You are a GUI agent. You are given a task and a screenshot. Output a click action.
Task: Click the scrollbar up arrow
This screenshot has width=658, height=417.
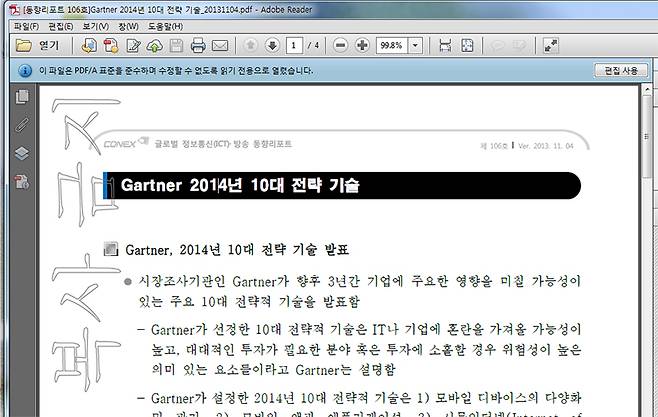[x=647, y=89]
